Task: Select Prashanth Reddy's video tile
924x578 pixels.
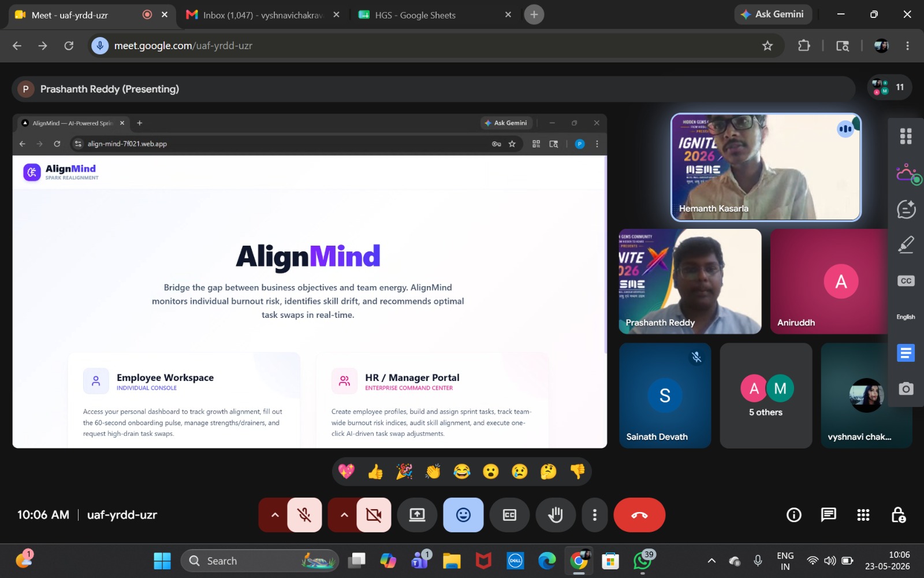Action: pyautogui.click(x=690, y=281)
